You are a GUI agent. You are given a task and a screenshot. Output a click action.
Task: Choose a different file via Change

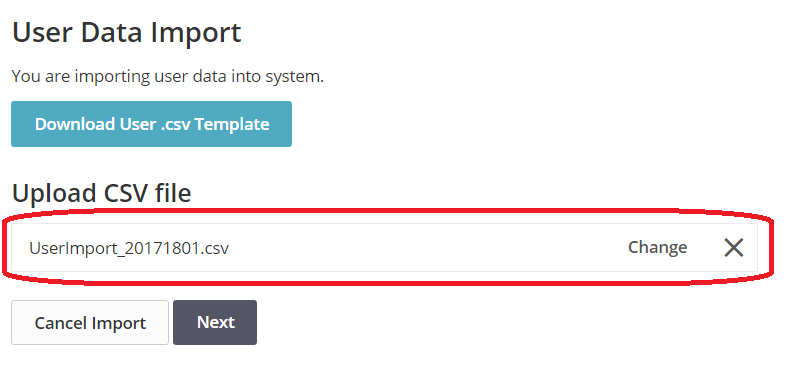coord(657,247)
